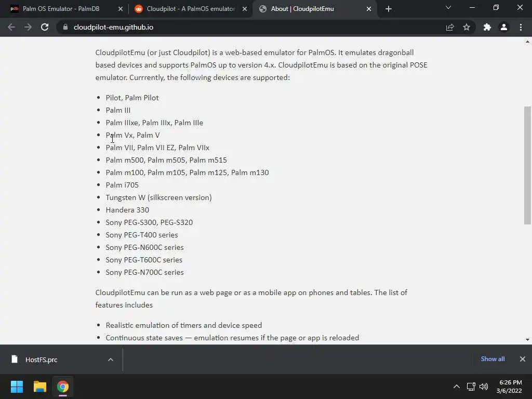532x399 pixels.
Task: Open the Windows Start menu
Action: (x=17, y=387)
